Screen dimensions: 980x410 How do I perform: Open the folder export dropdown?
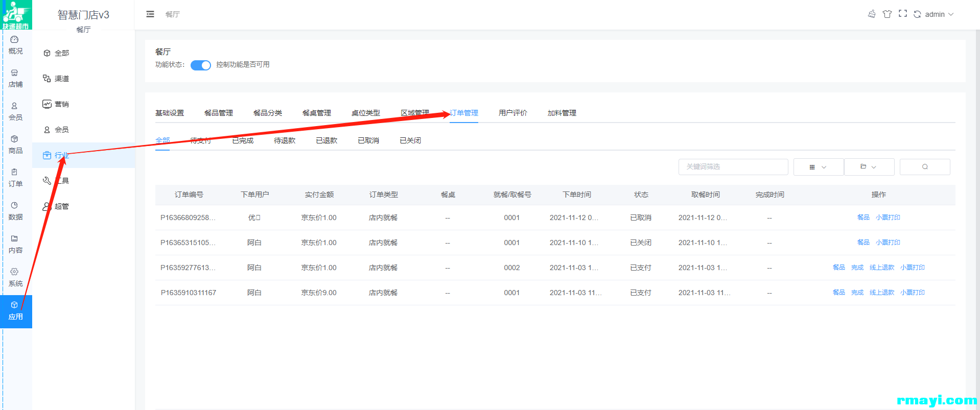(x=869, y=167)
